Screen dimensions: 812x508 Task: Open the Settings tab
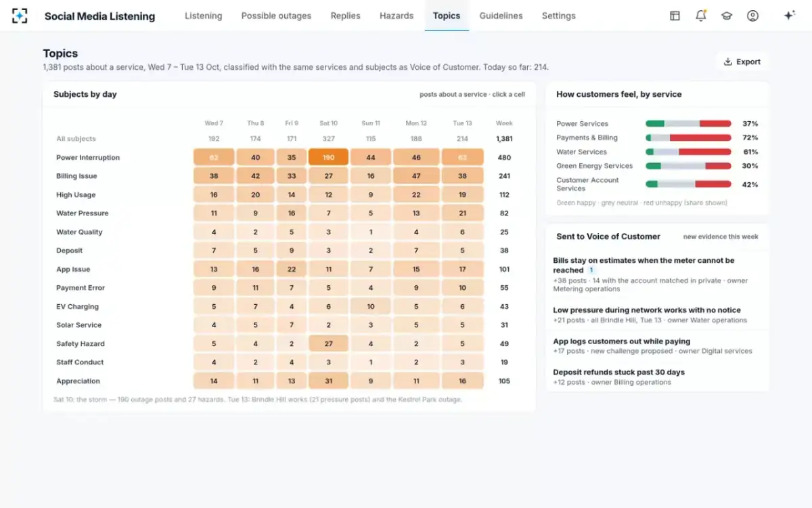point(558,16)
